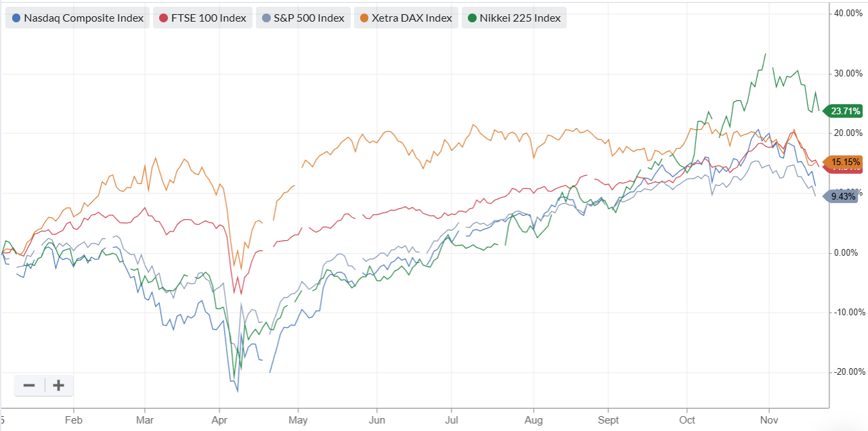Click the 40.00% label on percentage axis

coord(850,13)
